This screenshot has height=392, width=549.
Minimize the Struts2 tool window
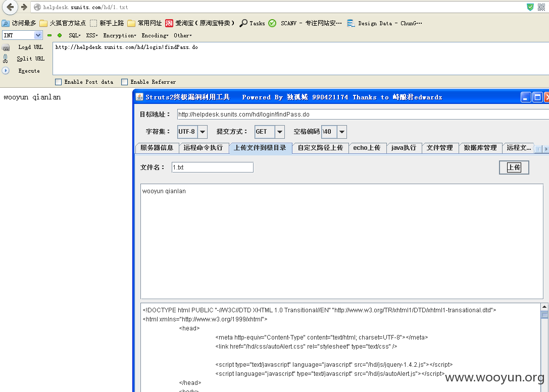coord(526,97)
